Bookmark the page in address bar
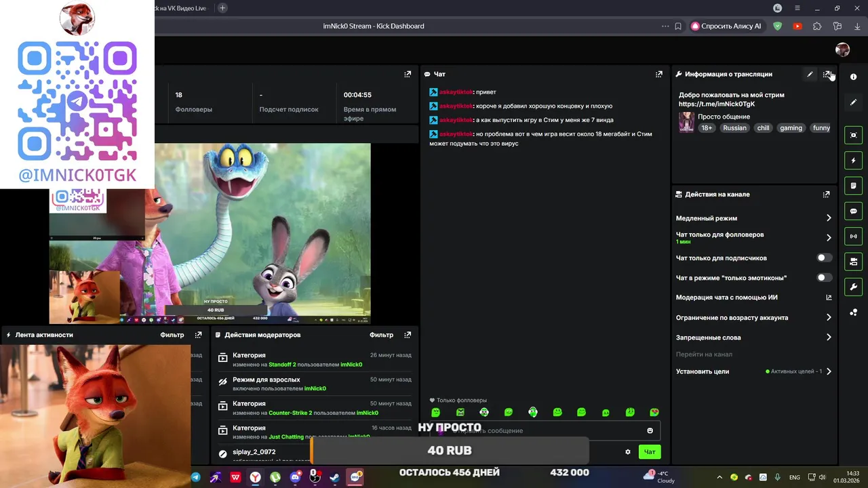 coord(678,26)
